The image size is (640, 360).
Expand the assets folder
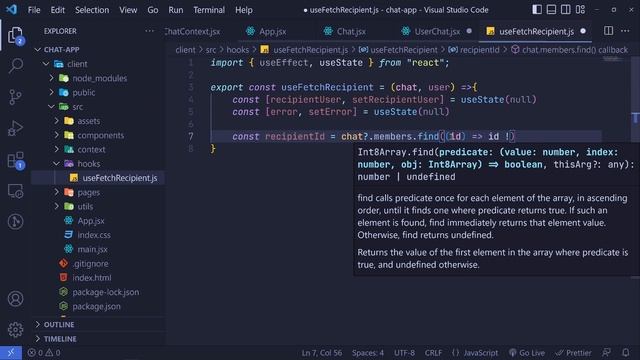click(57, 121)
